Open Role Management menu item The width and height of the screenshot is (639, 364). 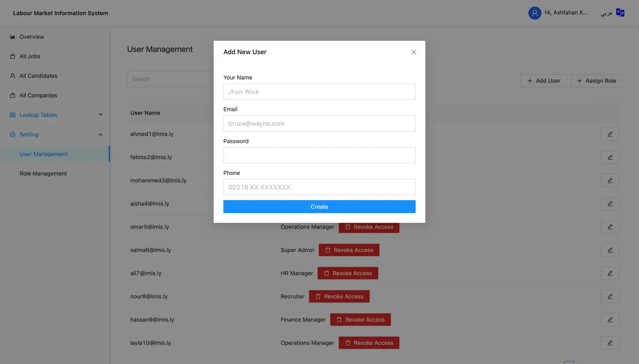pyautogui.click(x=43, y=174)
